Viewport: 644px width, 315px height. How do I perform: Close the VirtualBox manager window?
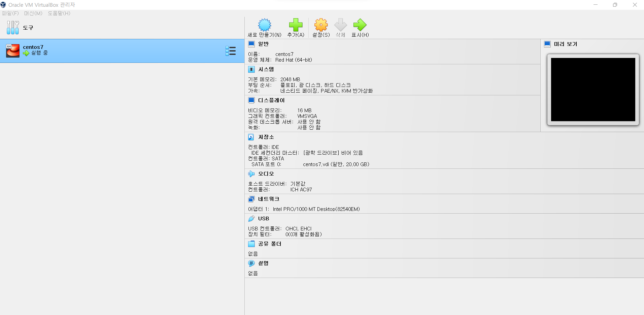(635, 5)
